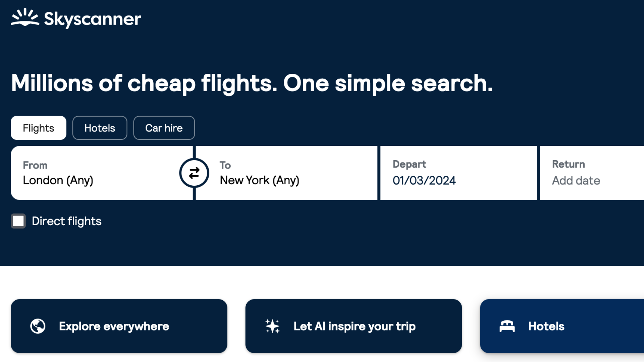Click the Hotels navigation button
The image size is (644, 362).
(100, 128)
